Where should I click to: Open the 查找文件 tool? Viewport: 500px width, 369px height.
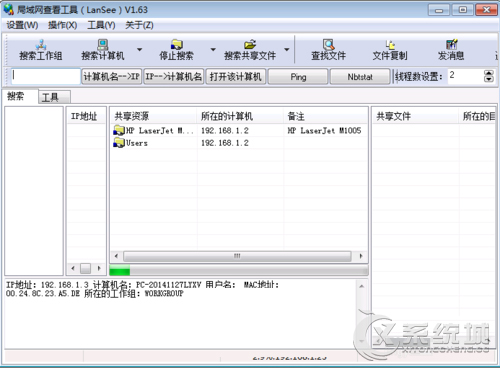[x=328, y=50]
